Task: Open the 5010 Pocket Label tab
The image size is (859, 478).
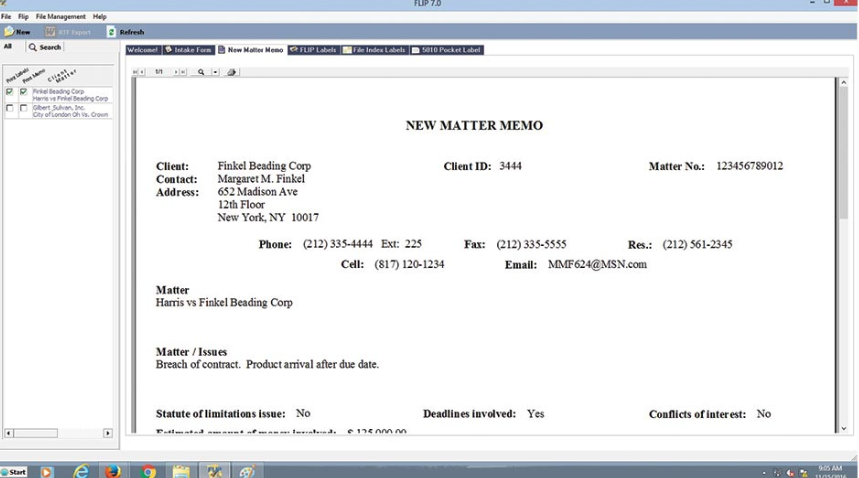Action: 446,50
